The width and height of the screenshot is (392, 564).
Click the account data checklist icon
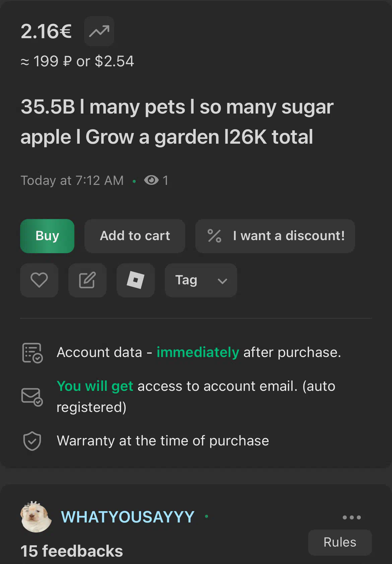point(32,353)
